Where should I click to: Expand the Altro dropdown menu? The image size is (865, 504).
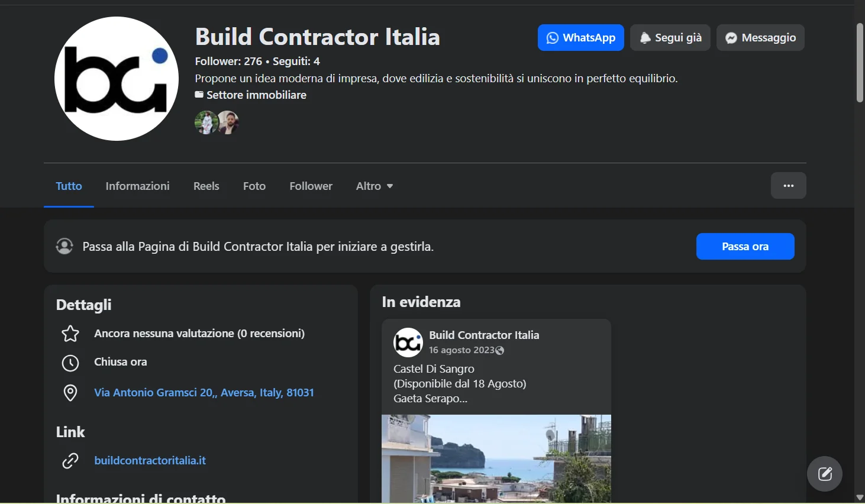374,186
